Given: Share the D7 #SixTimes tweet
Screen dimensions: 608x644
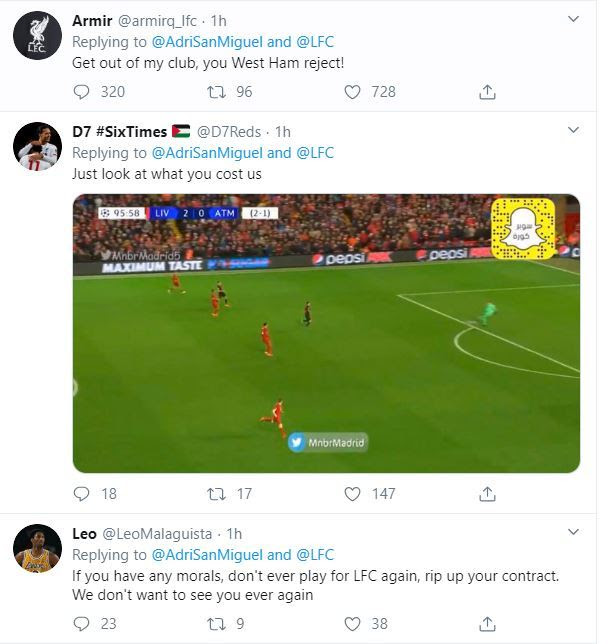Looking at the screenshot, I should [x=487, y=494].
